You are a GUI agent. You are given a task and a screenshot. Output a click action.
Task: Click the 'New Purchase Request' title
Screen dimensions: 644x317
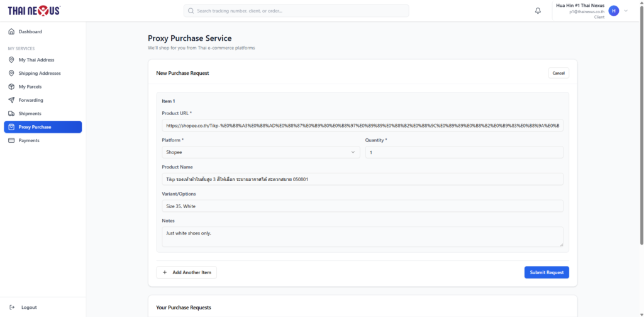click(x=182, y=73)
